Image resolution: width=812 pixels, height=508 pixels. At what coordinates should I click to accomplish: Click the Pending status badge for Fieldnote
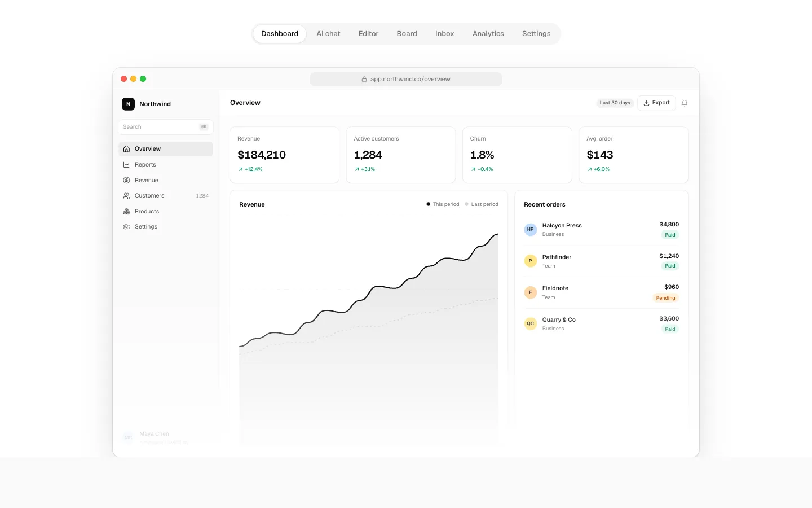pyautogui.click(x=665, y=298)
